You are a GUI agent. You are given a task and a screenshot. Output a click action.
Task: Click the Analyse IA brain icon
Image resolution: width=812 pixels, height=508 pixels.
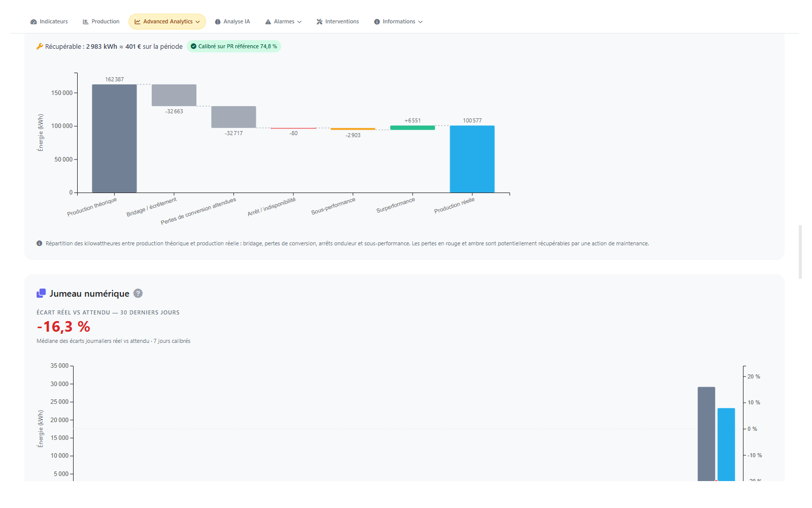point(218,22)
